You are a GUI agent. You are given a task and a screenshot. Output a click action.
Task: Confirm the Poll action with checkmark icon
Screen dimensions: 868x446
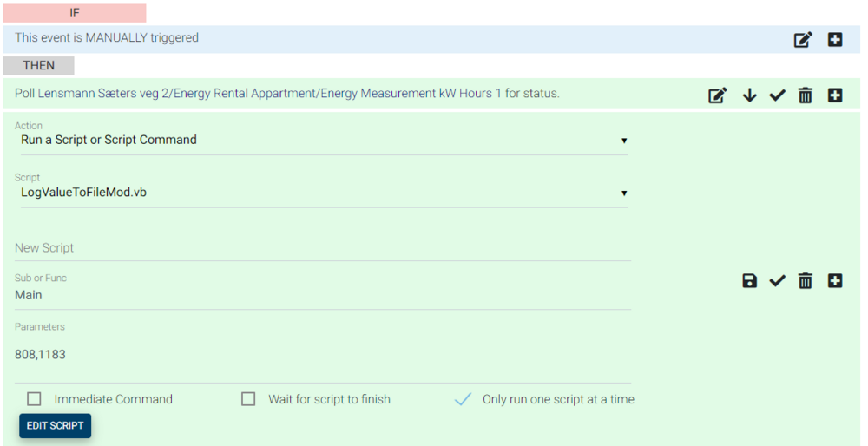coord(777,95)
